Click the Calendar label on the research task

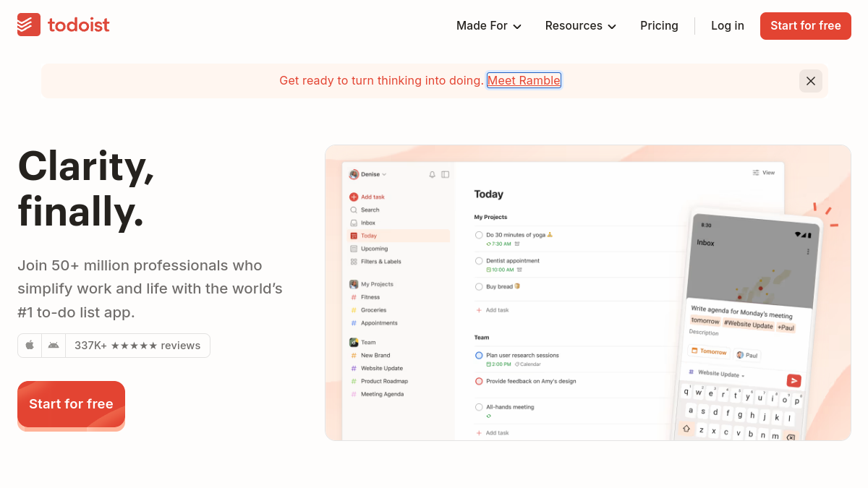pyautogui.click(x=529, y=364)
